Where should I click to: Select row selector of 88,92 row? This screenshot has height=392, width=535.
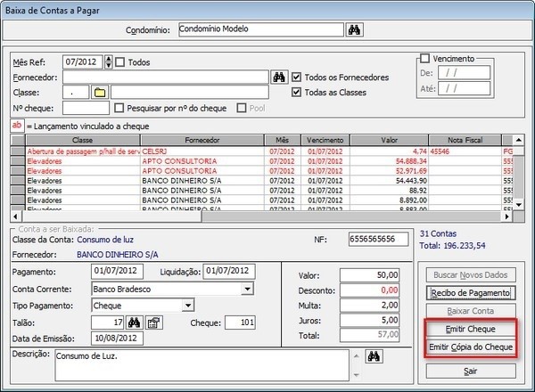pyautogui.click(x=18, y=191)
